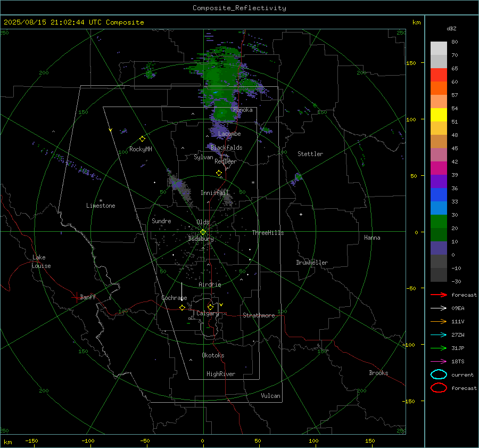Click the Hanna city label
This screenshot has height=448, width=479.
372,238
